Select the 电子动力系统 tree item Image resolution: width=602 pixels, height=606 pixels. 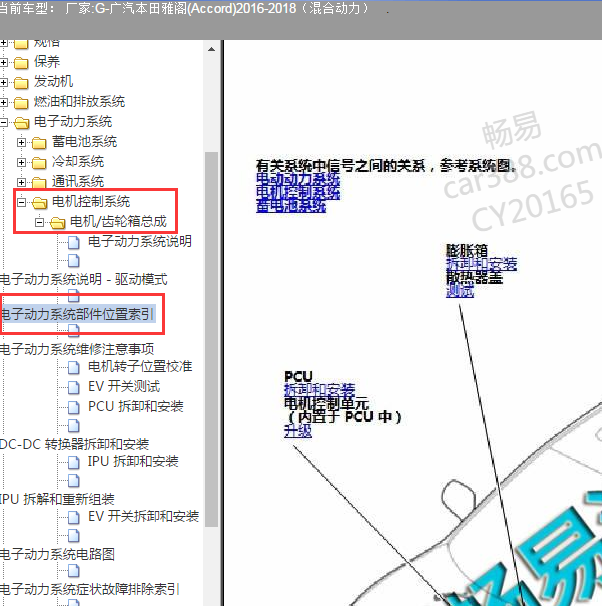73,122
